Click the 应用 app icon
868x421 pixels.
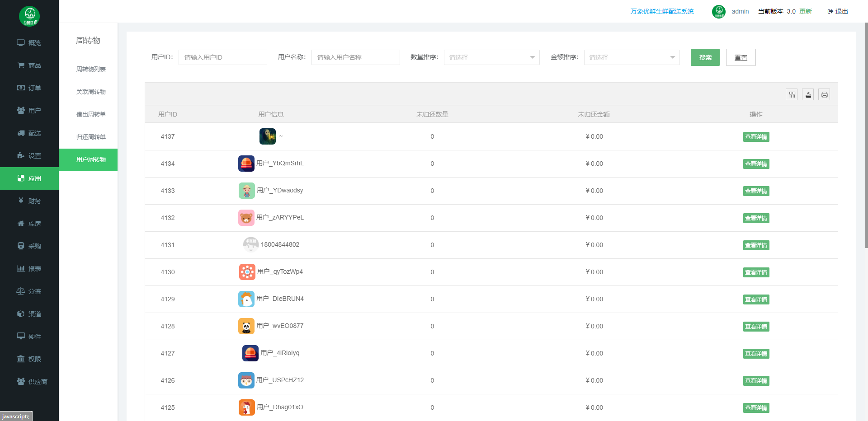click(21, 178)
